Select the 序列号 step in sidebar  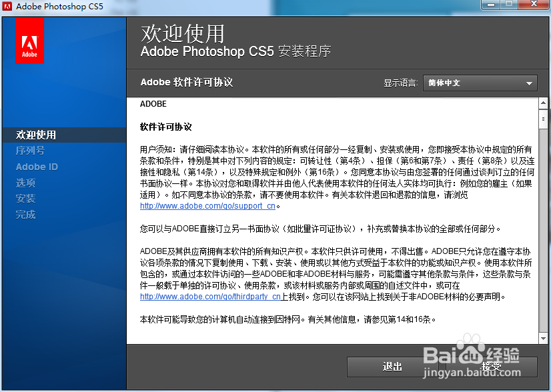click(30, 151)
